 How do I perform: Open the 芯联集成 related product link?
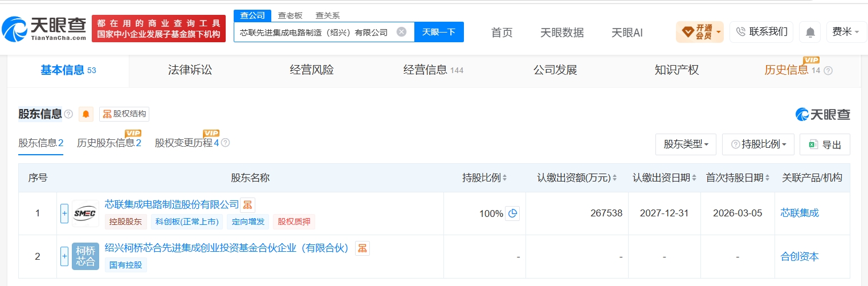click(800, 214)
